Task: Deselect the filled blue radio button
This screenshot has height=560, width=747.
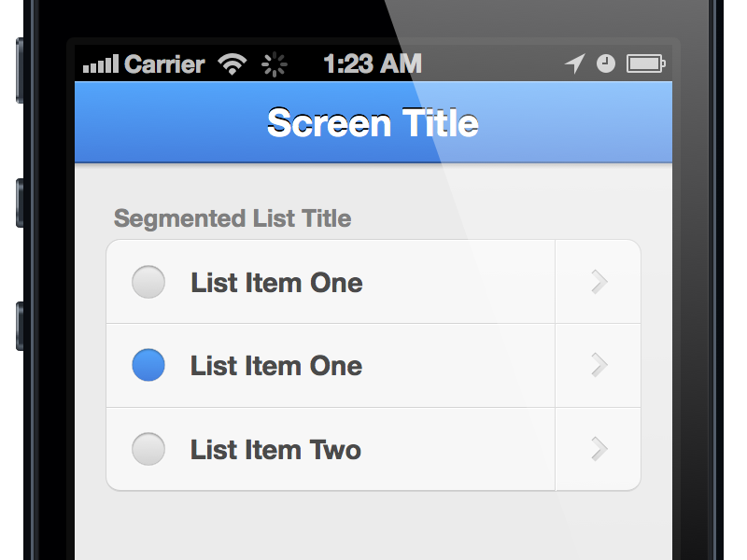Action: [x=148, y=365]
